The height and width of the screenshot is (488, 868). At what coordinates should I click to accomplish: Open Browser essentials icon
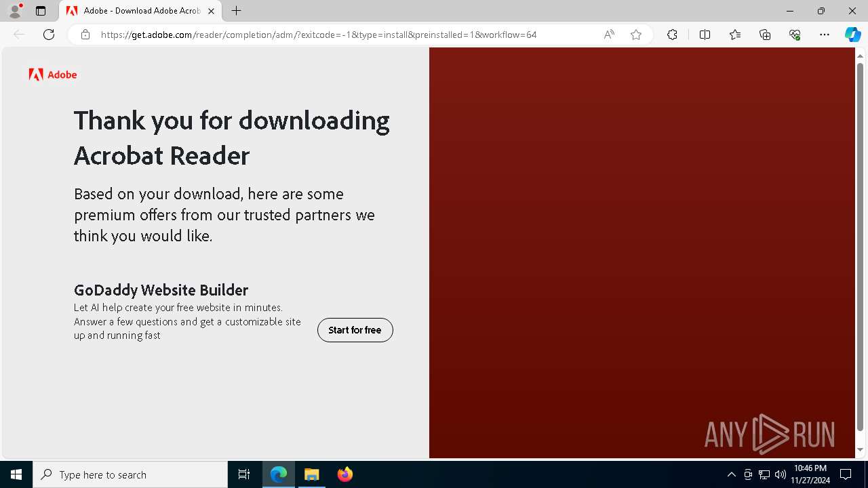[x=795, y=35]
